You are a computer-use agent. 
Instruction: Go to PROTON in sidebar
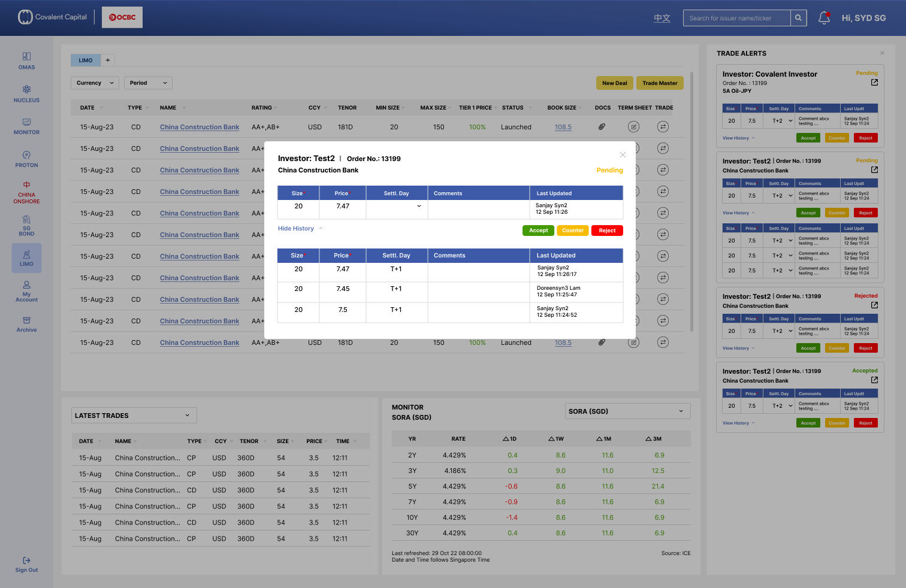26,159
